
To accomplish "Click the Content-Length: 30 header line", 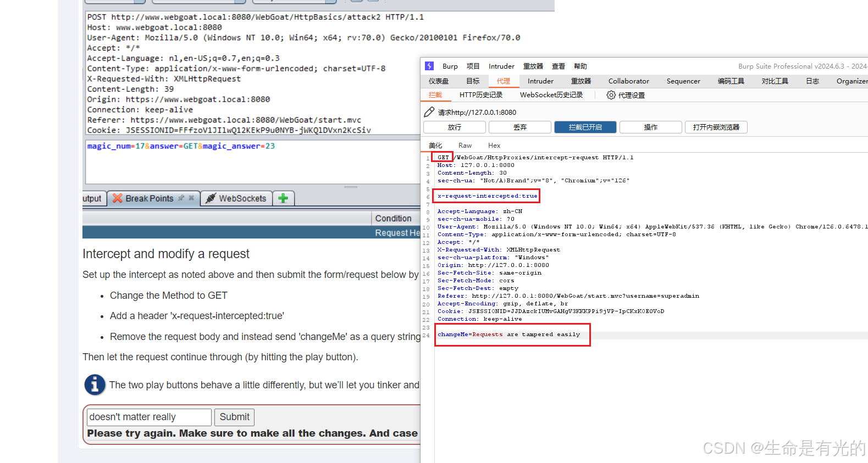I will pos(472,172).
